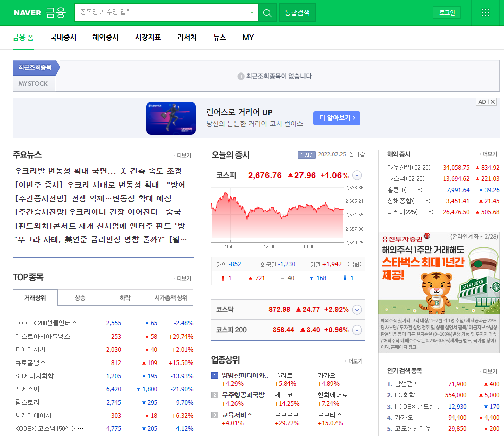Open 다우산업(02.25) overseas index

tap(409, 168)
